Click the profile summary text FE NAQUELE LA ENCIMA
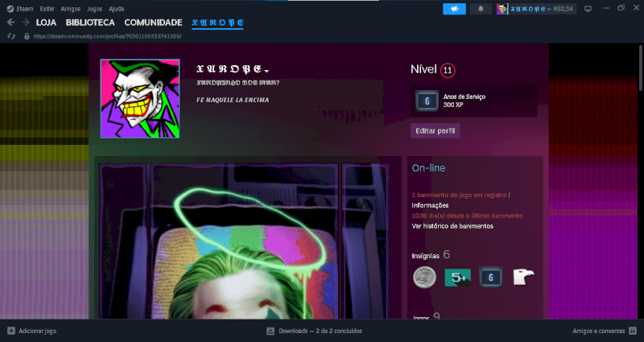Viewport: 644px width, 342px height. point(233,100)
